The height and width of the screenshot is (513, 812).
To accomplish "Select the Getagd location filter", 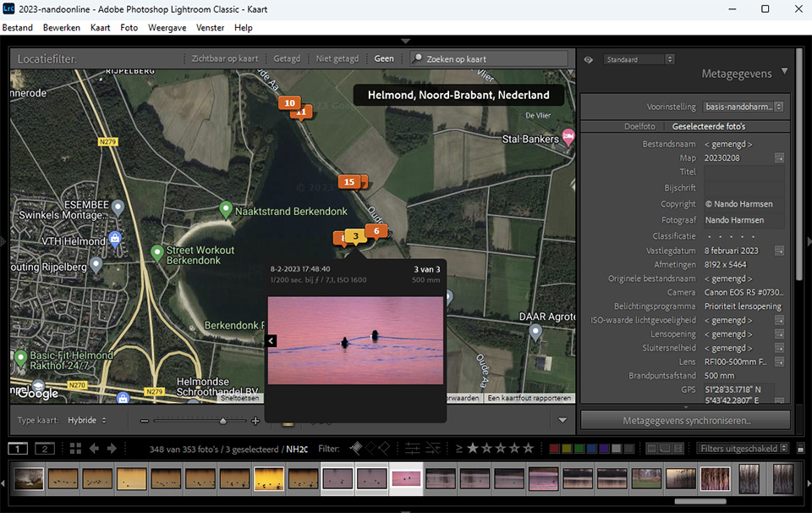I will pyautogui.click(x=287, y=58).
